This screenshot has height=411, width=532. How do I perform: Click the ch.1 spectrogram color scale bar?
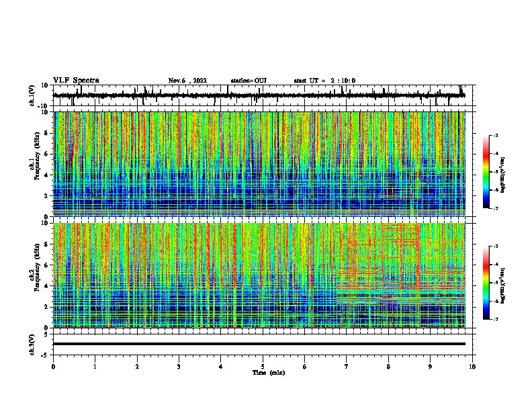[x=486, y=172]
